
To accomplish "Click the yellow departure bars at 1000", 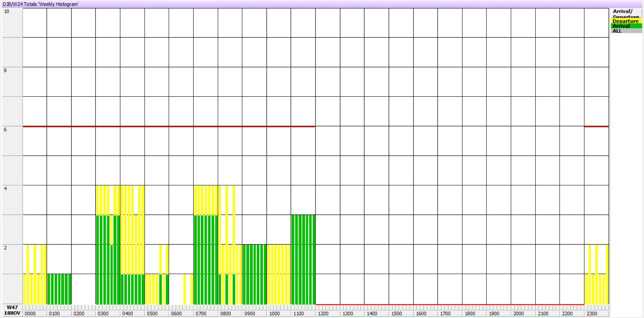I will tap(279, 274).
